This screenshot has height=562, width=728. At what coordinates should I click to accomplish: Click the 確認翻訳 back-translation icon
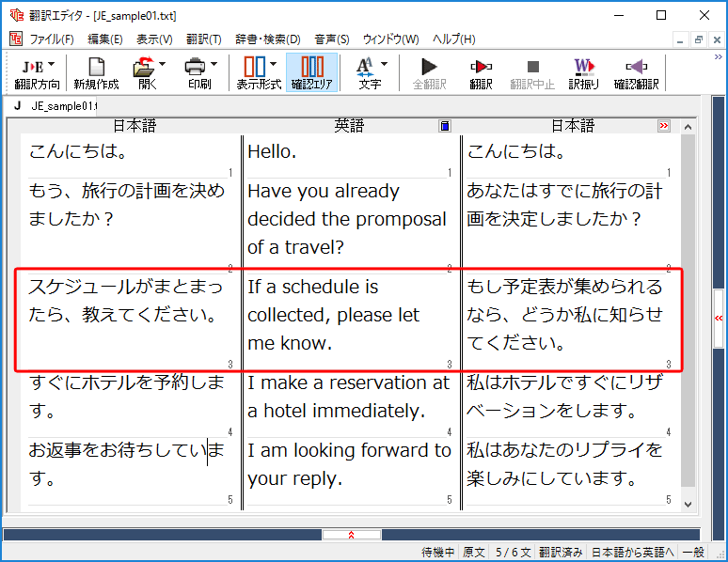(636, 68)
